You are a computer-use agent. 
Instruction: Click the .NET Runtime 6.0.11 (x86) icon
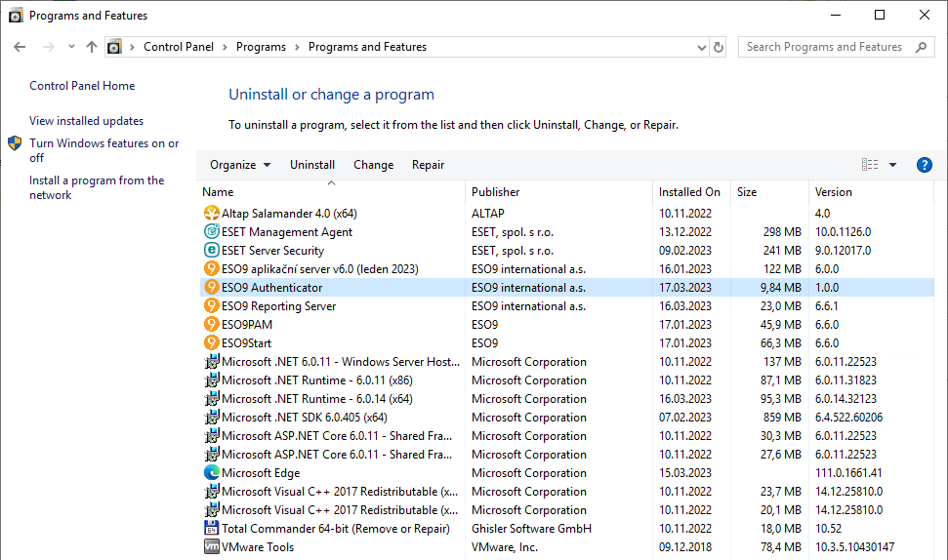coord(211,380)
